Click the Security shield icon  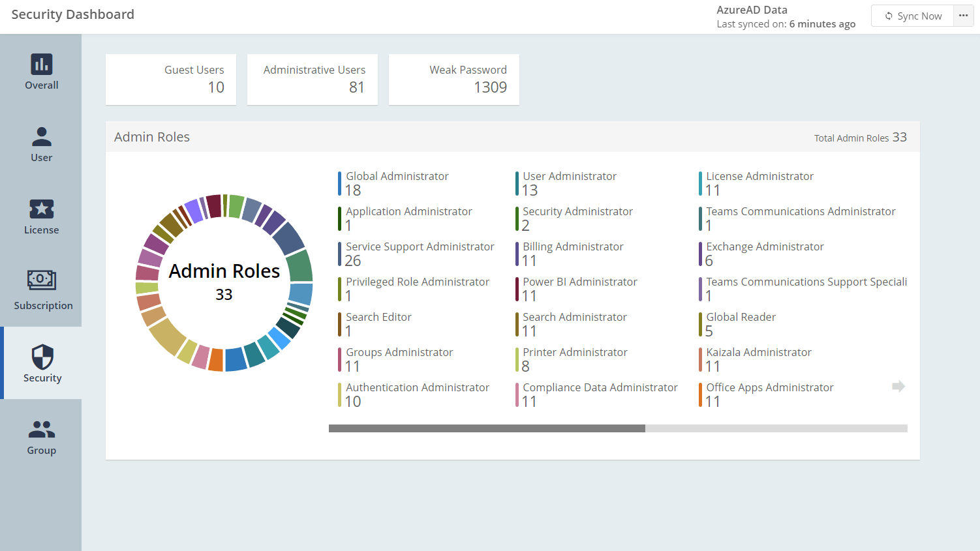tap(41, 356)
